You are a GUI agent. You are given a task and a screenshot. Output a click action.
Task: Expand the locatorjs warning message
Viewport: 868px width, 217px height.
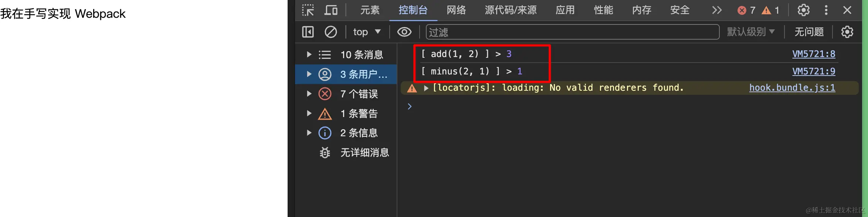click(x=426, y=88)
